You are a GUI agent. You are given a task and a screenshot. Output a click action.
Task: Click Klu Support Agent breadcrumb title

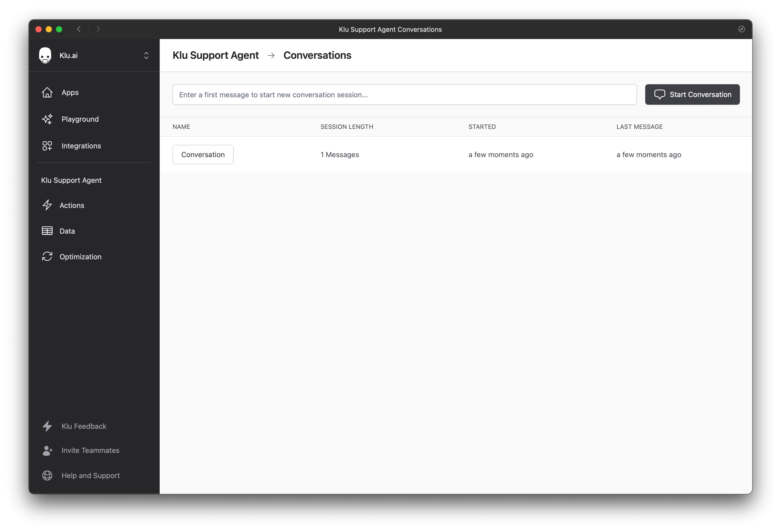point(215,55)
